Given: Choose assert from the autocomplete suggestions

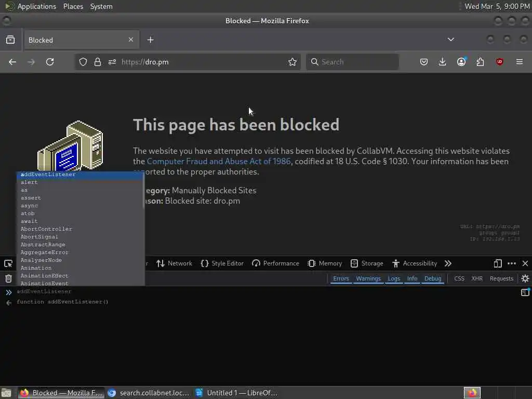Looking at the screenshot, I should pos(81,198).
